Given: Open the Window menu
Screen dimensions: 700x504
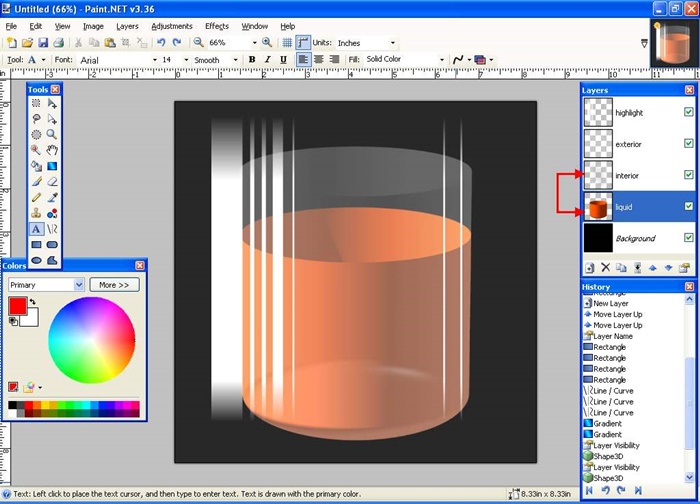Looking at the screenshot, I should pos(255,26).
